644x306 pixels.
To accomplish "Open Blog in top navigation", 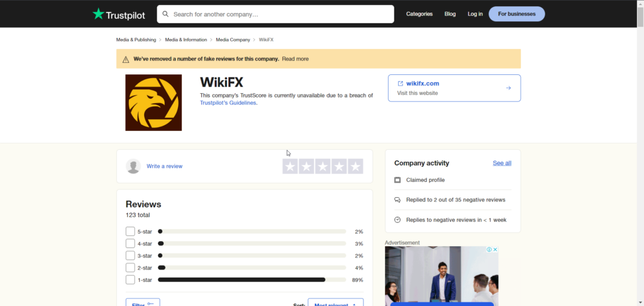I will click(x=450, y=14).
